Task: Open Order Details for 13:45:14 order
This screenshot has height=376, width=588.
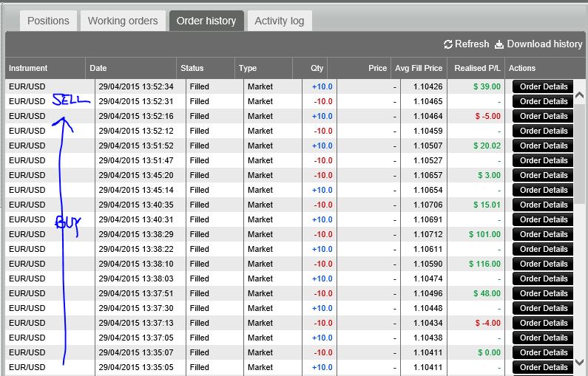Action: pos(543,191)
